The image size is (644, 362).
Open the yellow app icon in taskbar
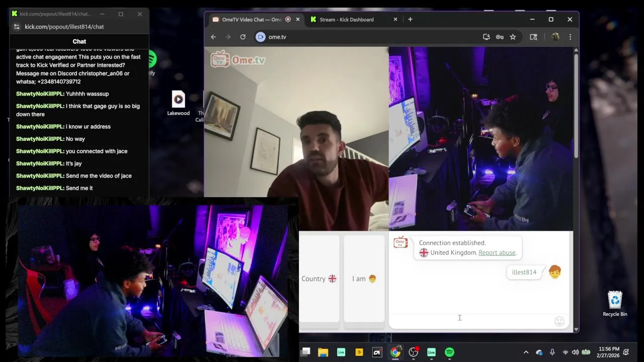359,352
